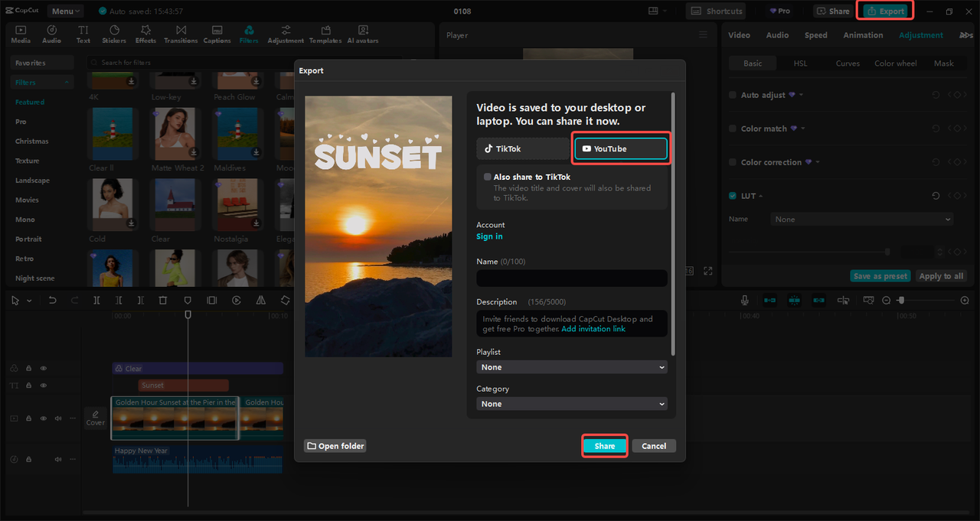Open the Captions panel
The image size is (980, 521).
click(217, 34)
